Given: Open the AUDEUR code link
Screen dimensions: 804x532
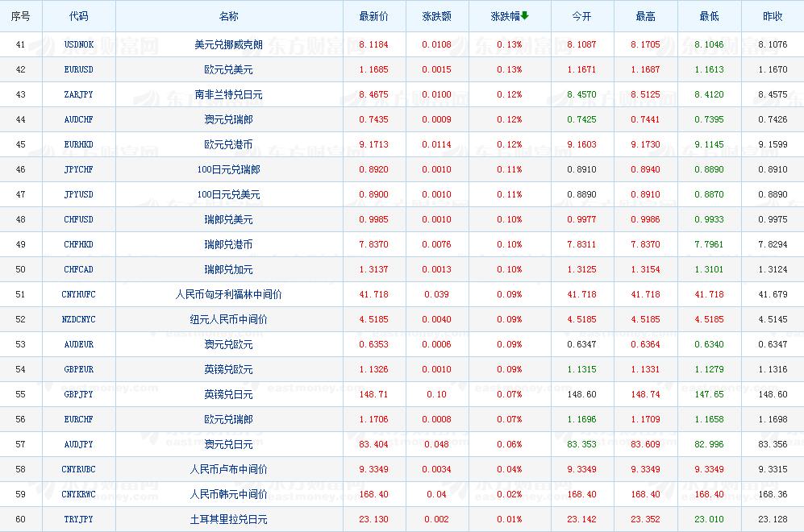Looking at the screenshot, I should (x=79, y=344).
